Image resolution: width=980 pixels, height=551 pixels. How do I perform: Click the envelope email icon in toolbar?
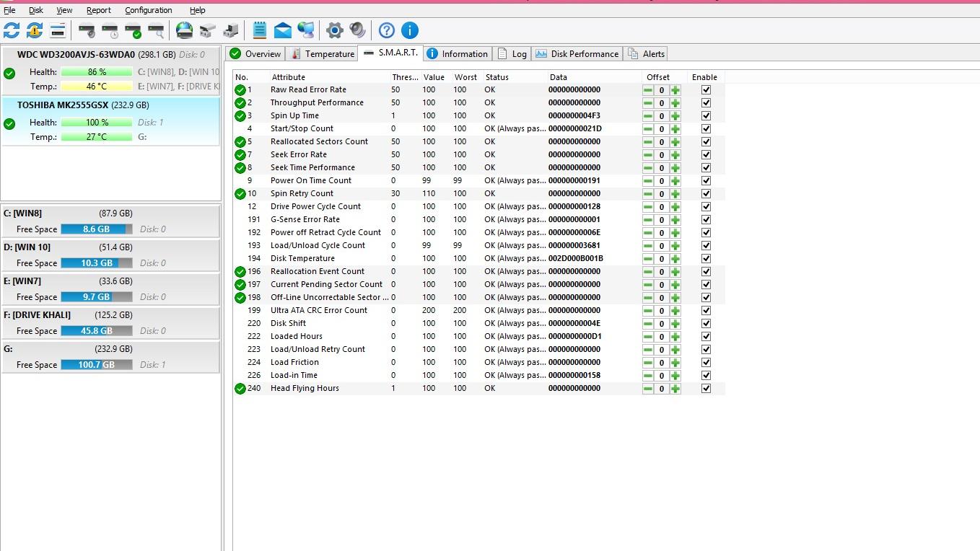283,30
